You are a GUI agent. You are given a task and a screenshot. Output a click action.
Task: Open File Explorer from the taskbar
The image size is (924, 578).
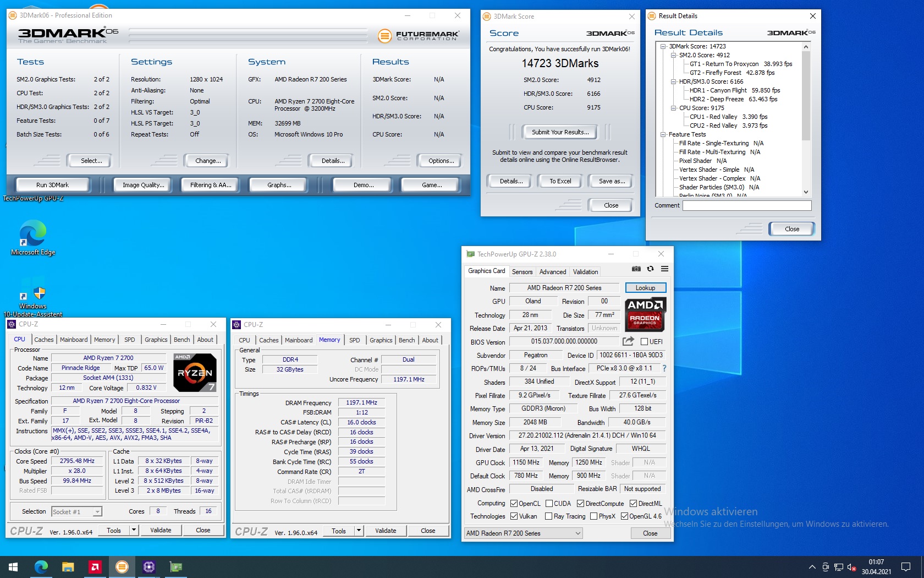68,567
